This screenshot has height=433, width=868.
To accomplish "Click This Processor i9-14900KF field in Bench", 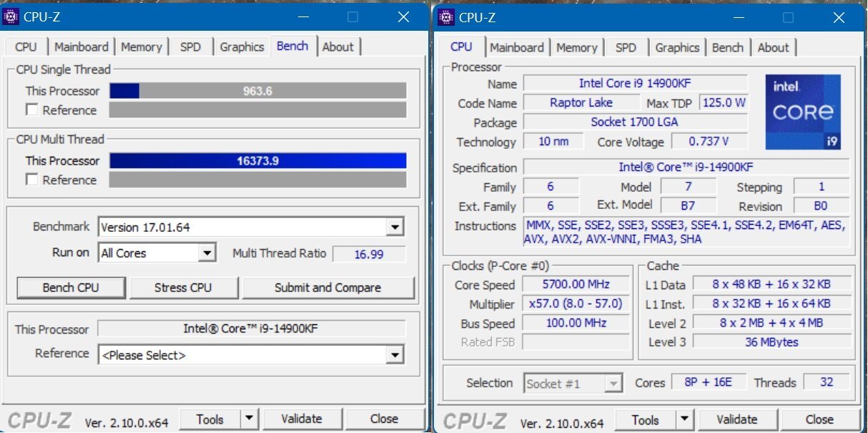I will pos(251,329).
